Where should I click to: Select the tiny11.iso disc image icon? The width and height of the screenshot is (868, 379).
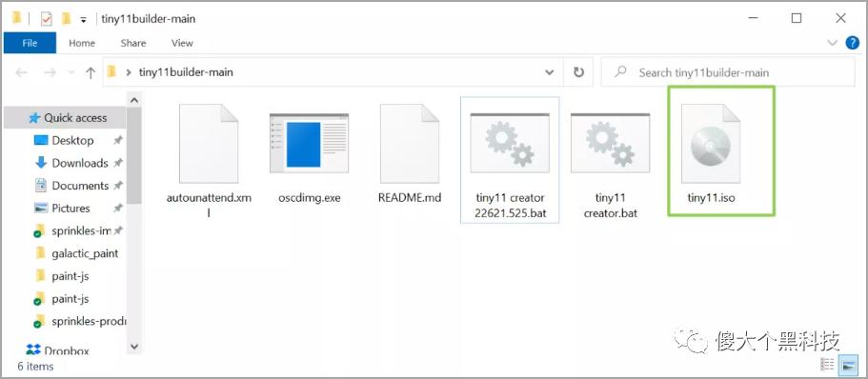[711, 143]
